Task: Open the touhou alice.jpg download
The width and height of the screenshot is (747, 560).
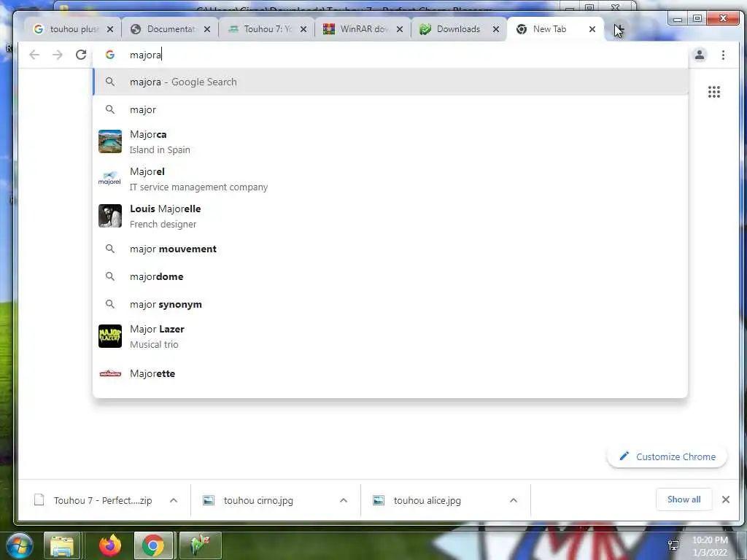Action: [427, 500]
